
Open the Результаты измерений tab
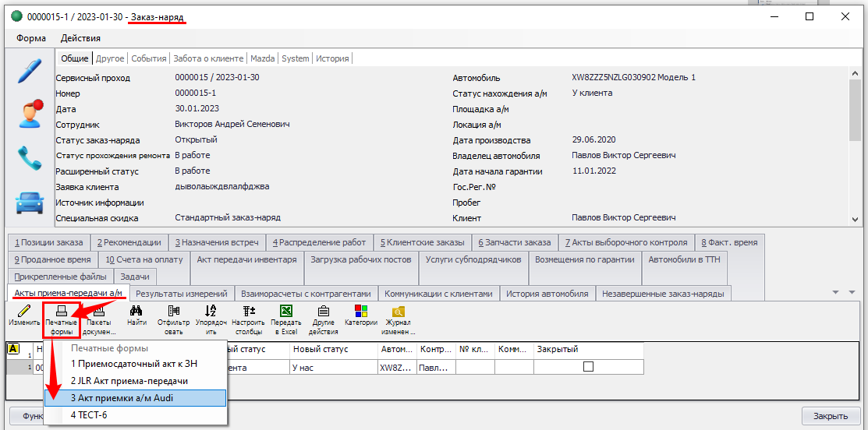181,294
